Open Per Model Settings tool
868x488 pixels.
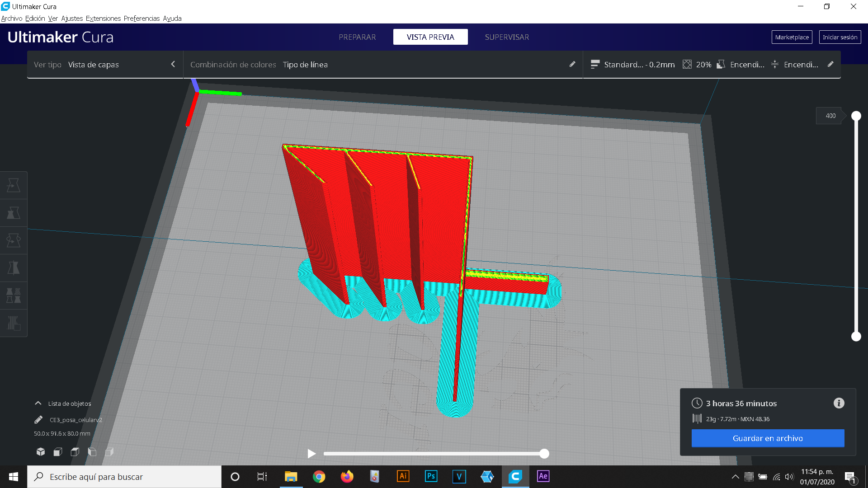tap(14, 296)
